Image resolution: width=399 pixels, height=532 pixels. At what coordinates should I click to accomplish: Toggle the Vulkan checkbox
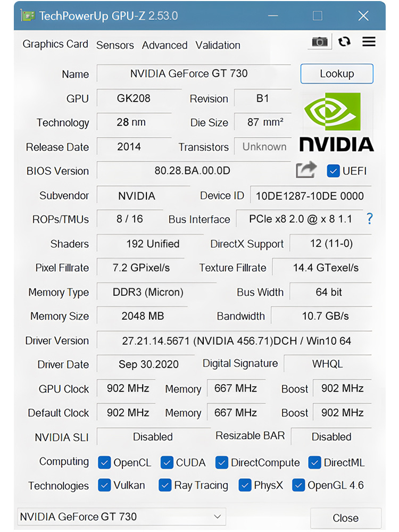104,485
